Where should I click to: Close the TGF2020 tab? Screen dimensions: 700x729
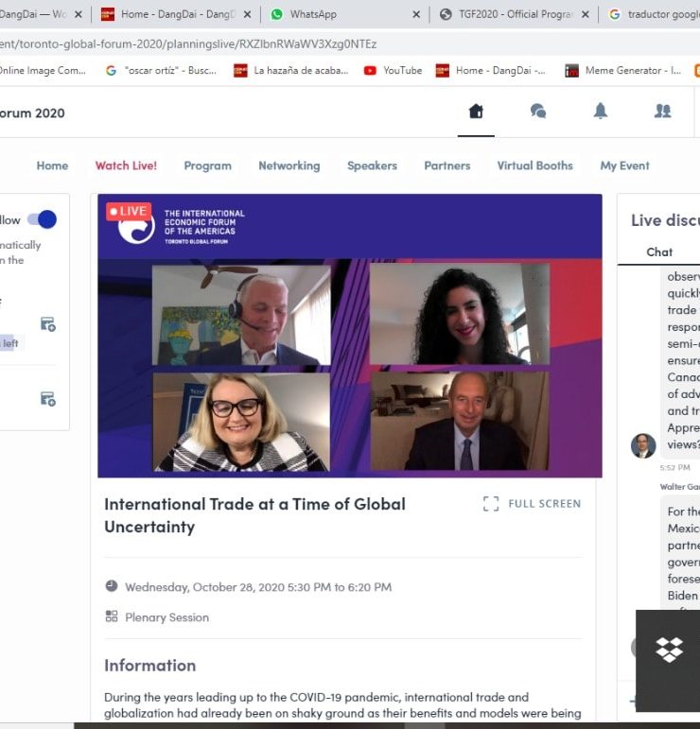[x=586, y=14]
